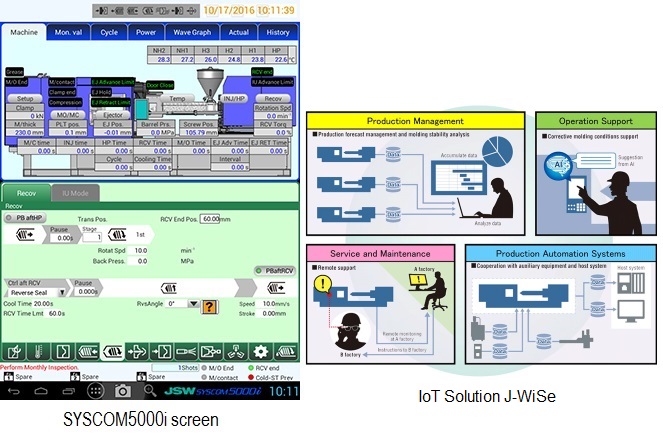Select the highlighted screw recovery icon
The image size is (663, 438).
(x=112, y=351)
